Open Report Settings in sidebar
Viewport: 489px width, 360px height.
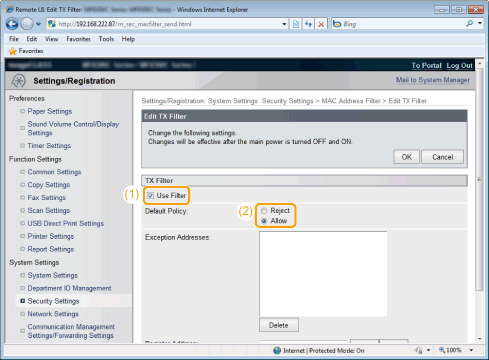coord(51,249)
